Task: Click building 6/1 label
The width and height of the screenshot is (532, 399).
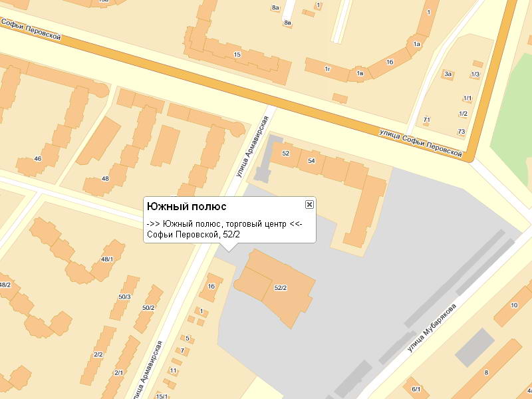Action: tap(416, 389)
